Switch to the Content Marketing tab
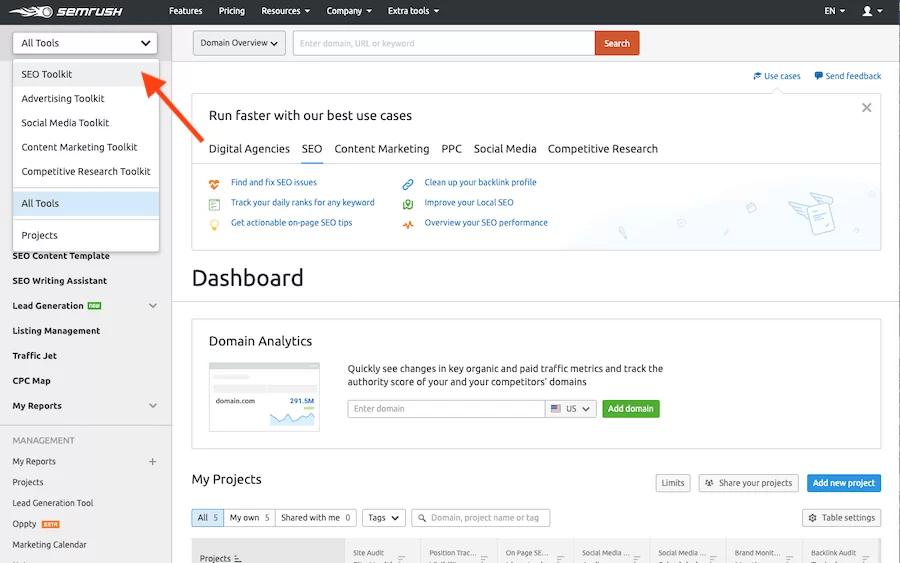This screenshot has height=563, width=900. [382, 149]
